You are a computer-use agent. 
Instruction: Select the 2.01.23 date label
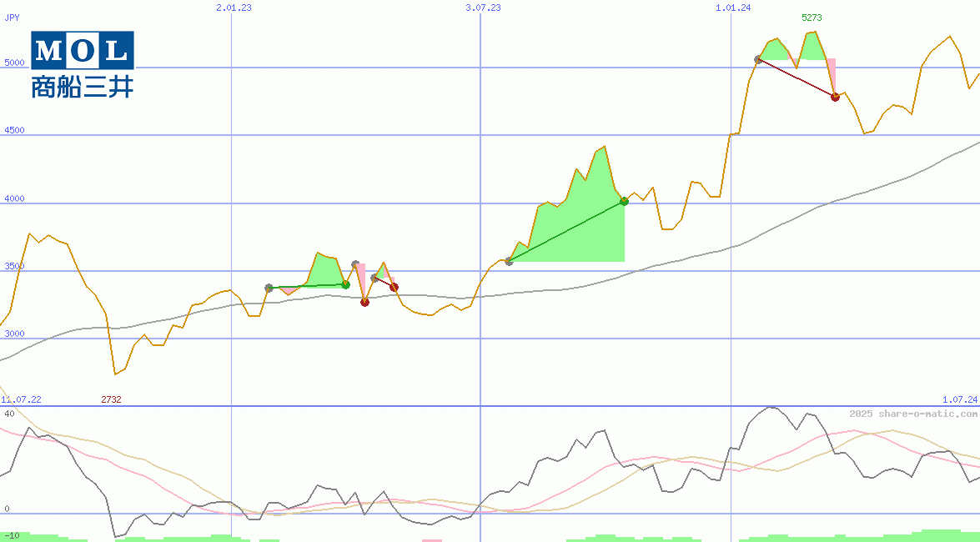click(x=234, y=8)
